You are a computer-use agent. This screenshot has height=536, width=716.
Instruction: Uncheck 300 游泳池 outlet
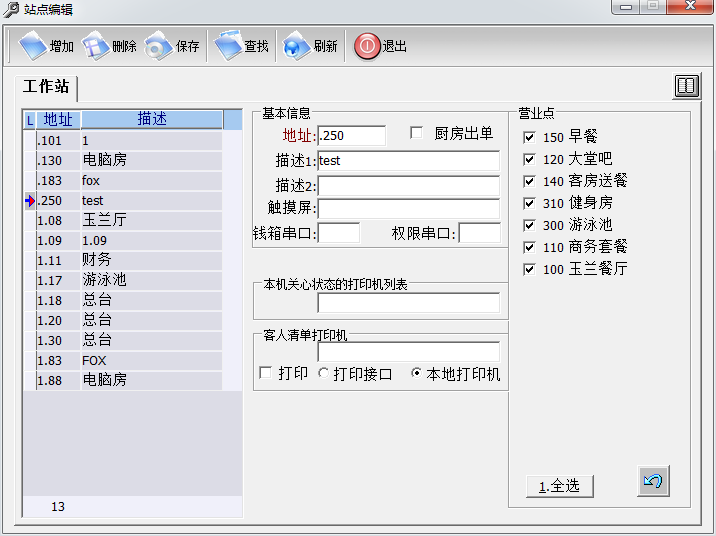[529, 225]
